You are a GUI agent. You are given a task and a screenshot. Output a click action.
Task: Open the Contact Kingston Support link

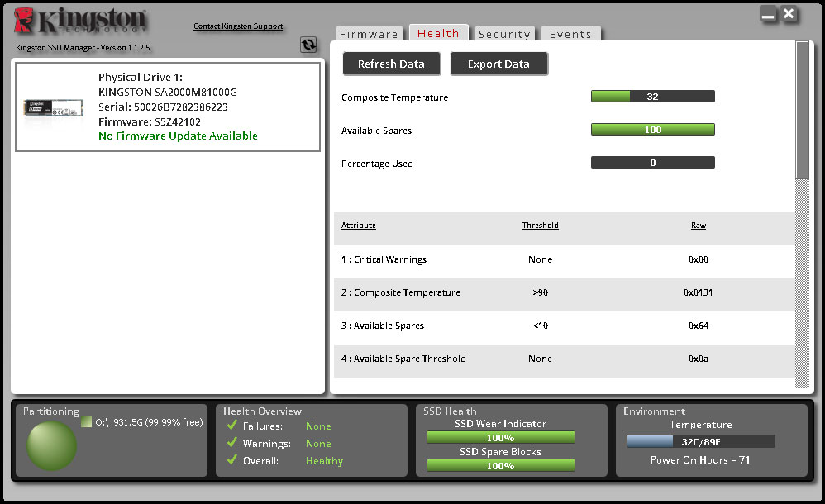238,26
